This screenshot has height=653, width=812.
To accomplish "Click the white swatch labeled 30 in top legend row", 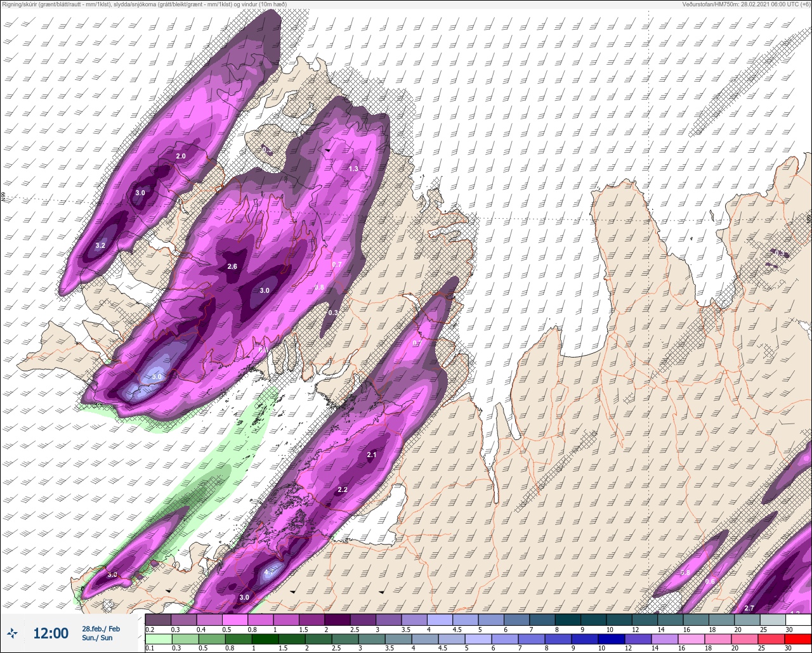I will coord(797,619).
